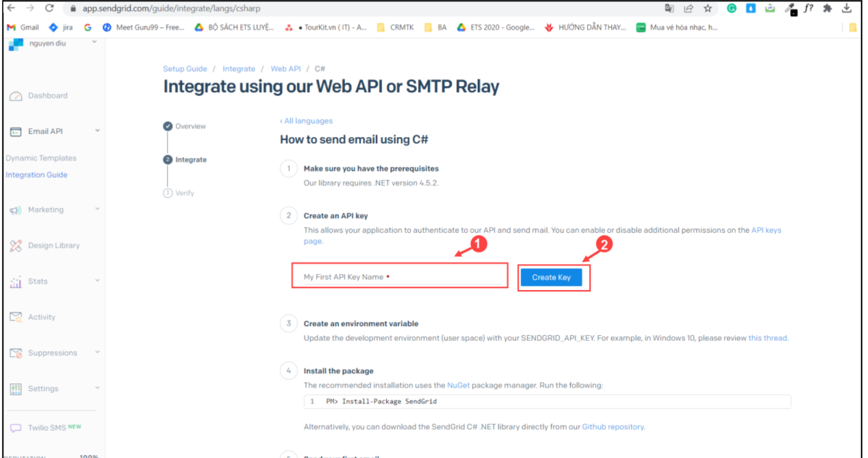868x458 pixels.
Task: Click the browser forward arrow
Action: (x=30, y=8)
